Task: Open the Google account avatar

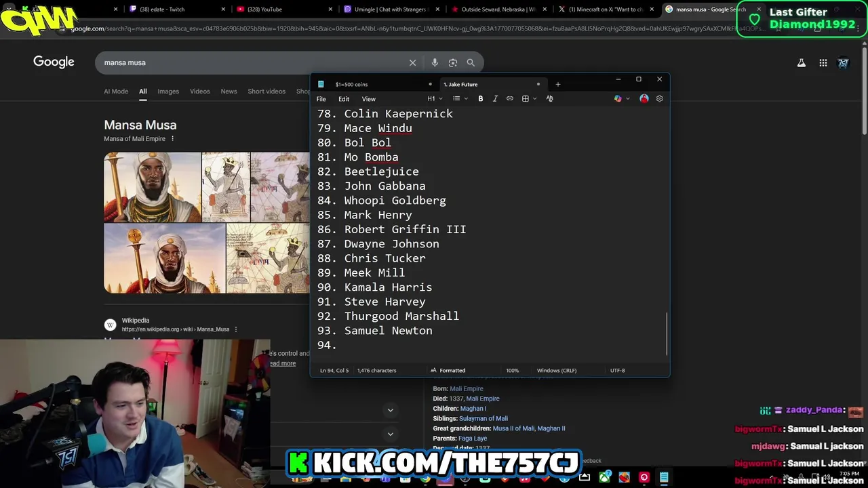Action: coord(843,63)
